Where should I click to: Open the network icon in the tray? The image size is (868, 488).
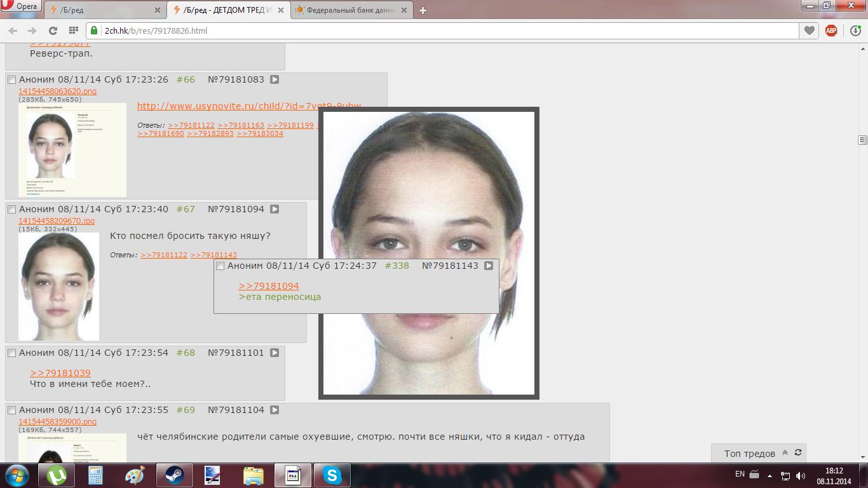[x=785, y=475]
